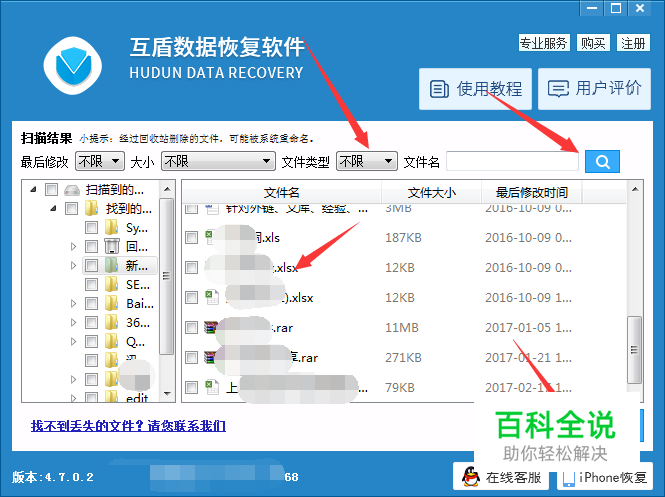Check the 扫描到的... root tree checkbox
The image size is (665, 497).
51,190
